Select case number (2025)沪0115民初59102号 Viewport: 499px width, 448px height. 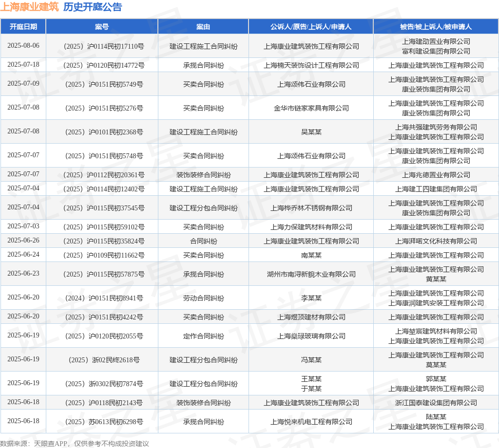(x=104, y=227)
